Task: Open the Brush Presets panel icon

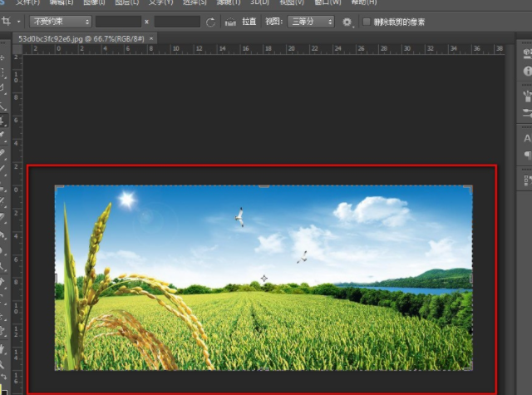Action: click(527, 96)
